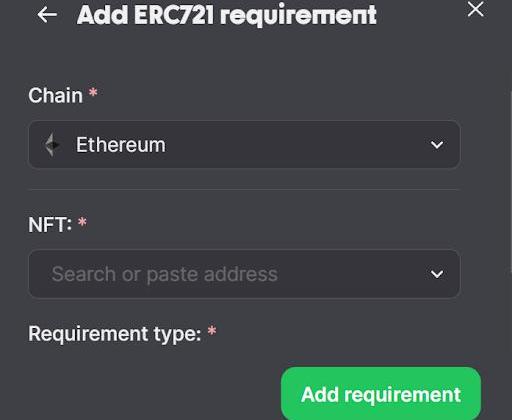Click the Add ERC721 requirement heading
This screenshot has width=512, height=420.
tap(227, 15)
